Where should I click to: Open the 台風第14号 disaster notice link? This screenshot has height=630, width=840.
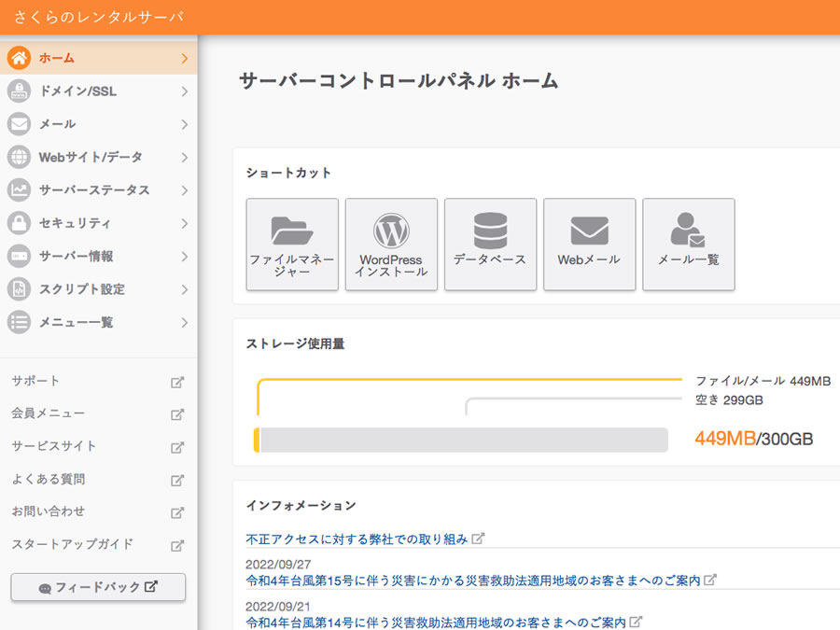[436, 622]
